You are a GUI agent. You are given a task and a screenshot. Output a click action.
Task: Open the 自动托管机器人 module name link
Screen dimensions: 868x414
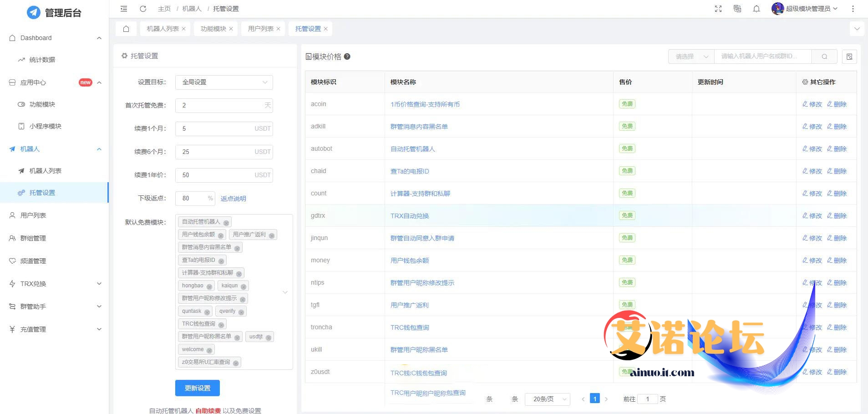click(x=413, y=149)
